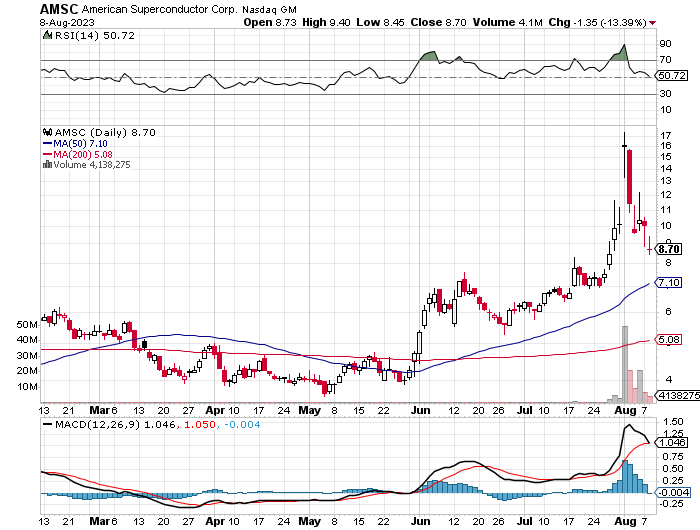
Task: Click the 20M volume axis label
Action: point(27,371)
